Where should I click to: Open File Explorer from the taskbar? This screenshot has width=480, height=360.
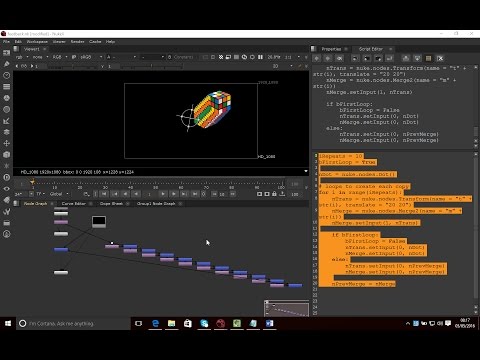point(171,323)
